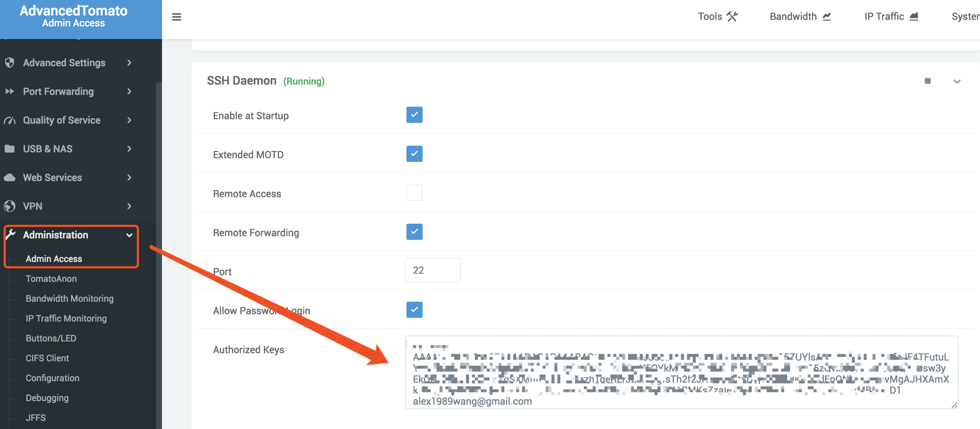Expand VPN chevron
Image resolution: width=980 pixels, height=429 pixels.
(129, 206)
